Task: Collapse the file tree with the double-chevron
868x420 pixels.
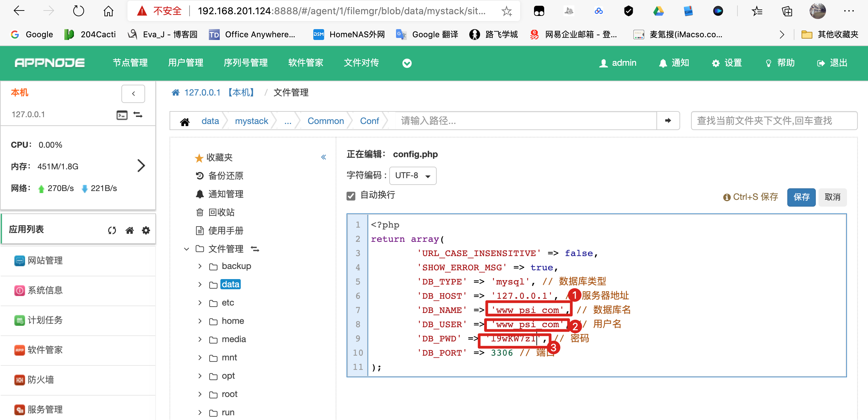Action: coord(323,157)
